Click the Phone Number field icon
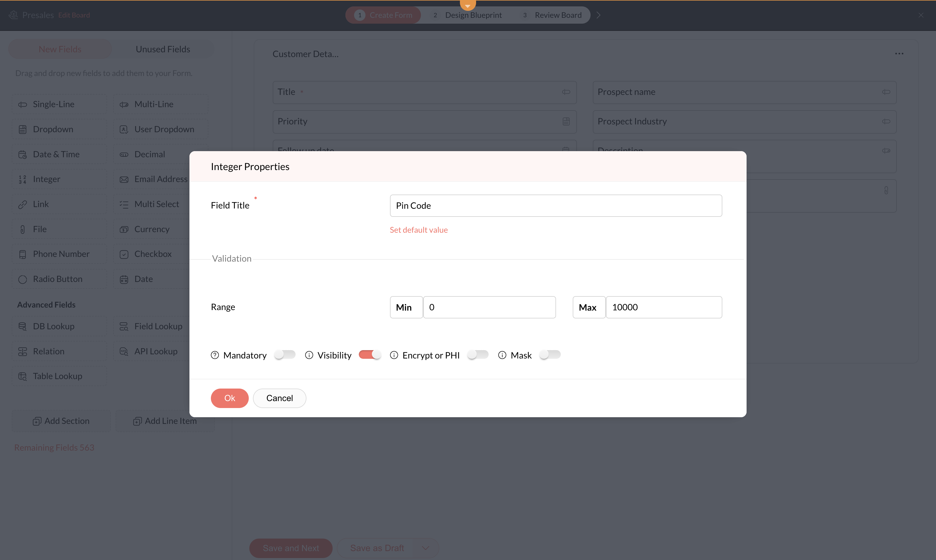Image resolution: width=936 pixels, height=560 pixels. coord(23,254)
